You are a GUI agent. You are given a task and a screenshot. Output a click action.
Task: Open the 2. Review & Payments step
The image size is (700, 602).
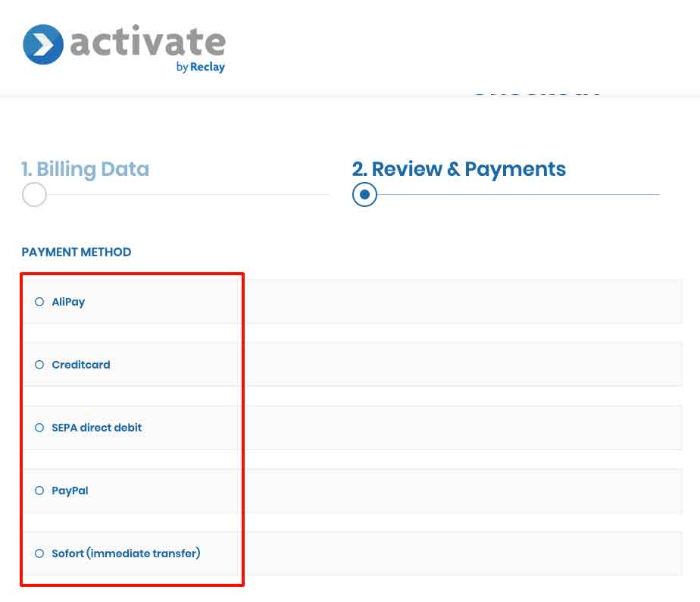[459, 169]
